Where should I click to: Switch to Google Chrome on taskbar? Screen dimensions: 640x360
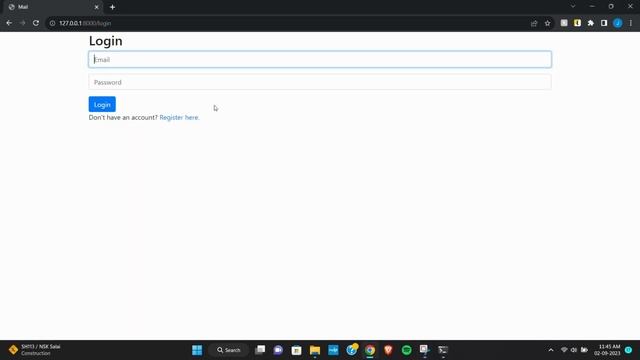(370, 350)
